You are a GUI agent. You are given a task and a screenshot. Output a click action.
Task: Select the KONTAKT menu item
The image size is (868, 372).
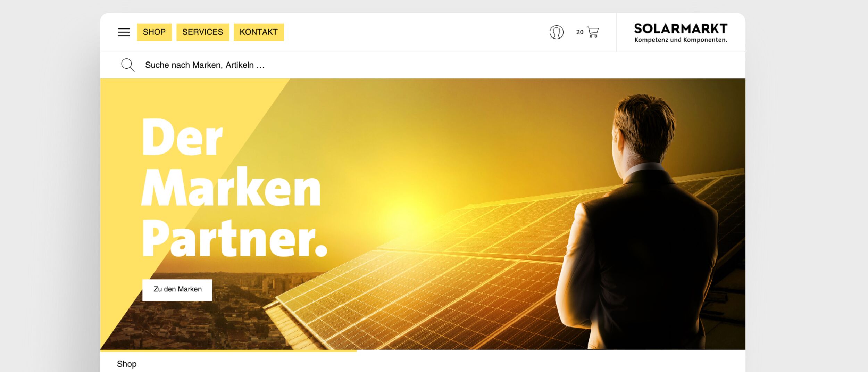point(259,32)
